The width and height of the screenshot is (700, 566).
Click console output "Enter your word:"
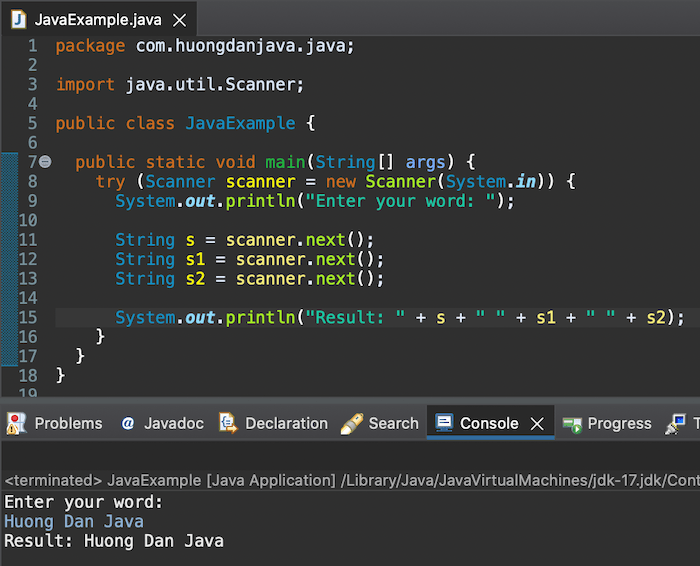83,502
